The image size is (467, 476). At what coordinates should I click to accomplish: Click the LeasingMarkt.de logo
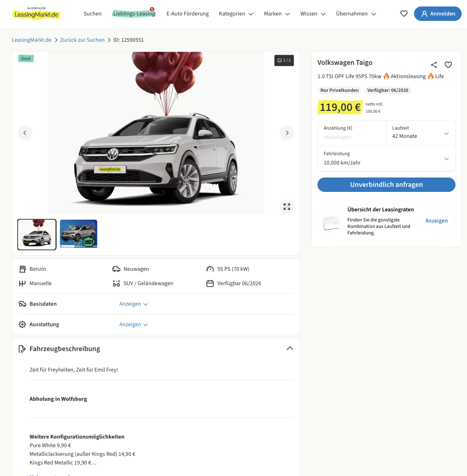coord(36,14)
